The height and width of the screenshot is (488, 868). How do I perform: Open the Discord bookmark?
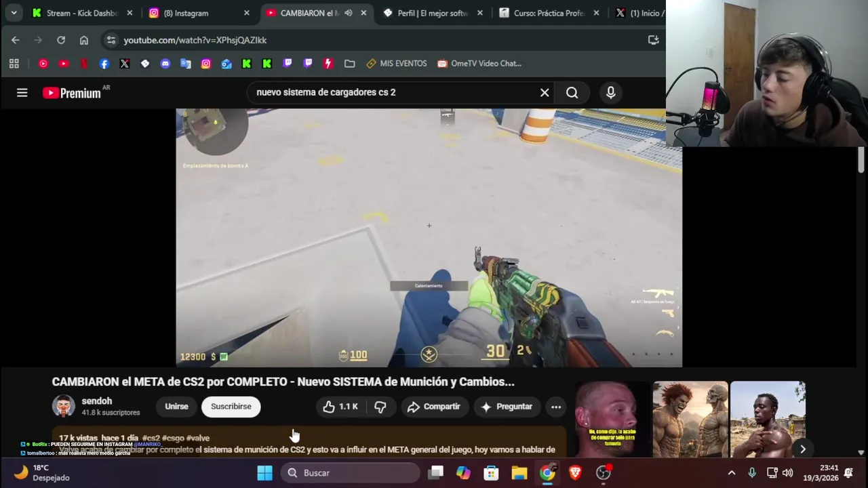tap(165, 64)
